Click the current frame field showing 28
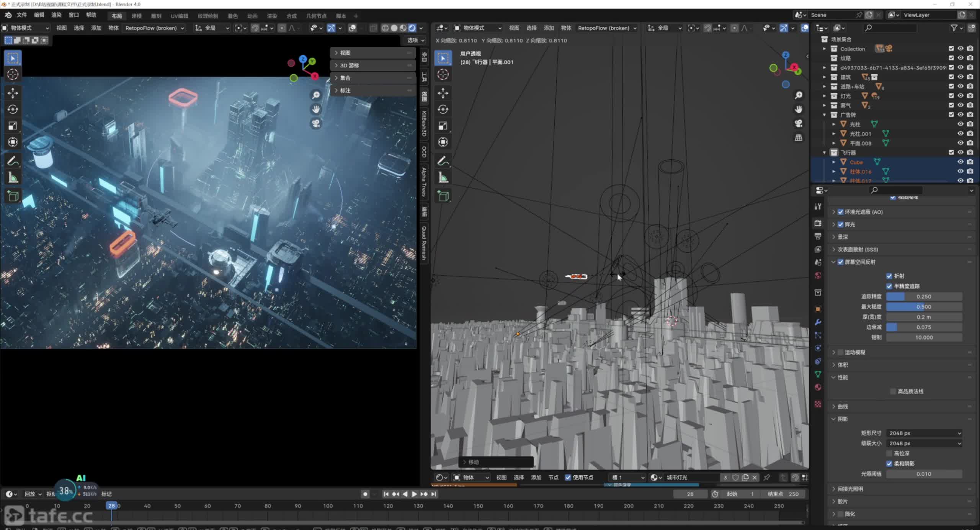The image size is (980, 530). 690,494
